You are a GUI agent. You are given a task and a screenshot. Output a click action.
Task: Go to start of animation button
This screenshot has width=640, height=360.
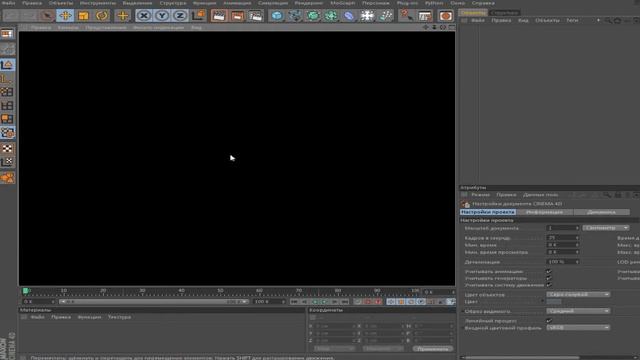click(294, 302)
